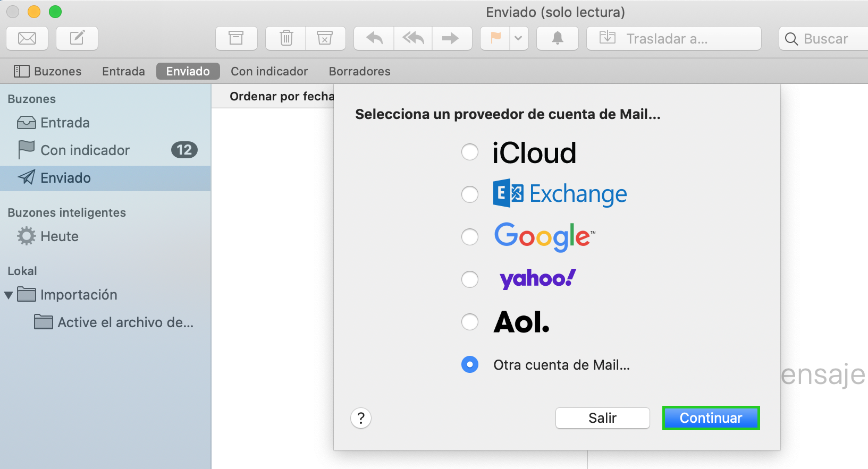Zoom the window with green button
The height and width of the screenshot is (469, 868).
55,12
